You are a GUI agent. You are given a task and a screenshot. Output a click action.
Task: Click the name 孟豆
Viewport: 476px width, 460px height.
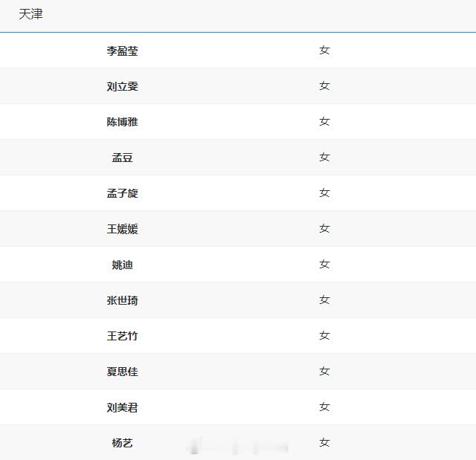click(122, 158)
